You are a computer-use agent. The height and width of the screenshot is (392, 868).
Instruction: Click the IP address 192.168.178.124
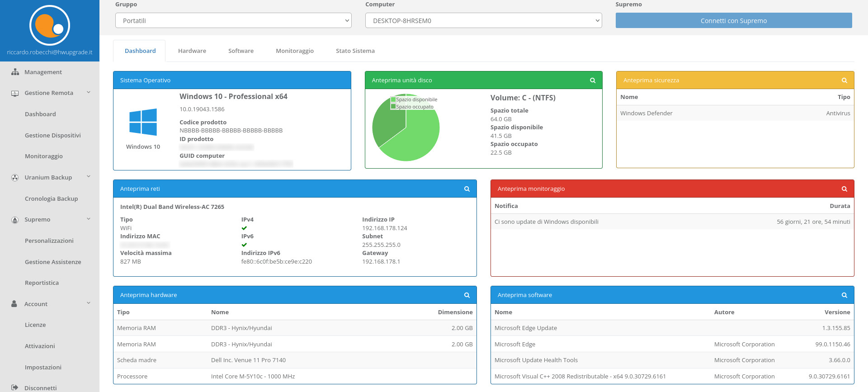(x=385, y=228)
